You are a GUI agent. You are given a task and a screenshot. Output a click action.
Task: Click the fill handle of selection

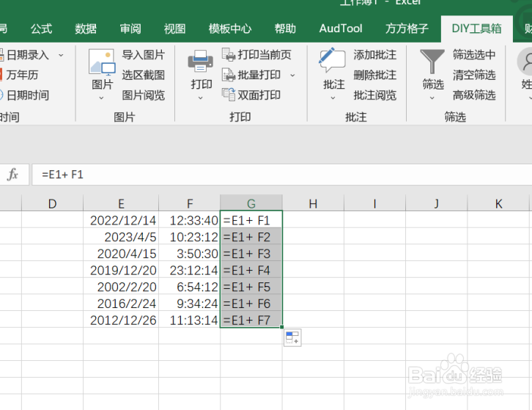(x=282, y=327)
